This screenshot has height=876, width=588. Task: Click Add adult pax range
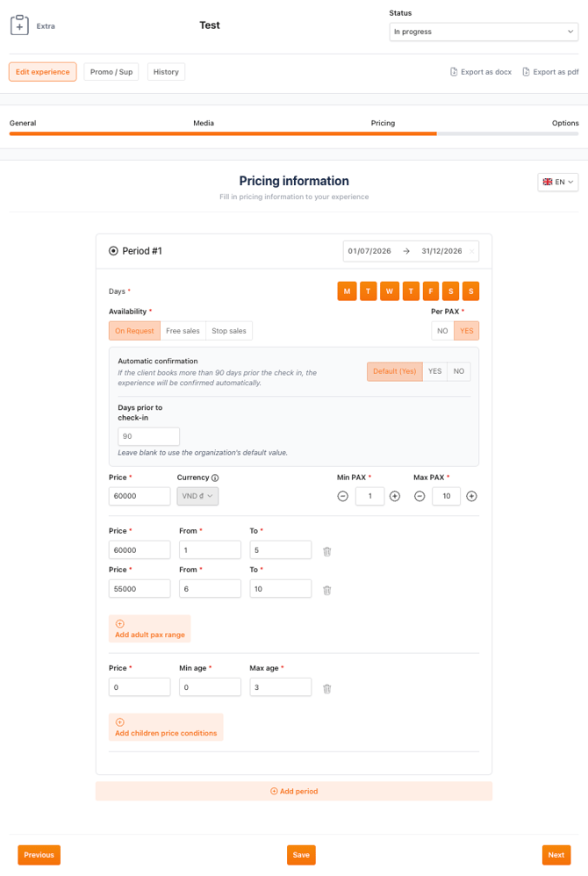150,629
